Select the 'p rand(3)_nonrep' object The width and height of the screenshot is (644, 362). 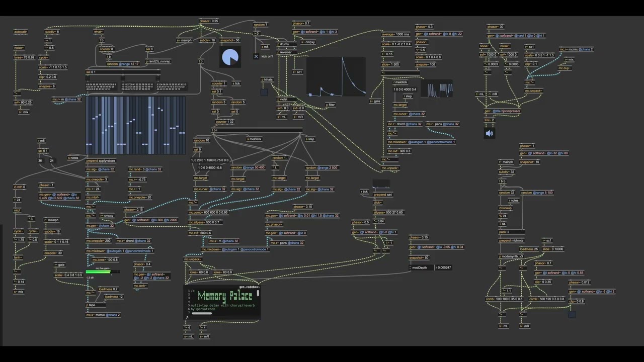158,62
